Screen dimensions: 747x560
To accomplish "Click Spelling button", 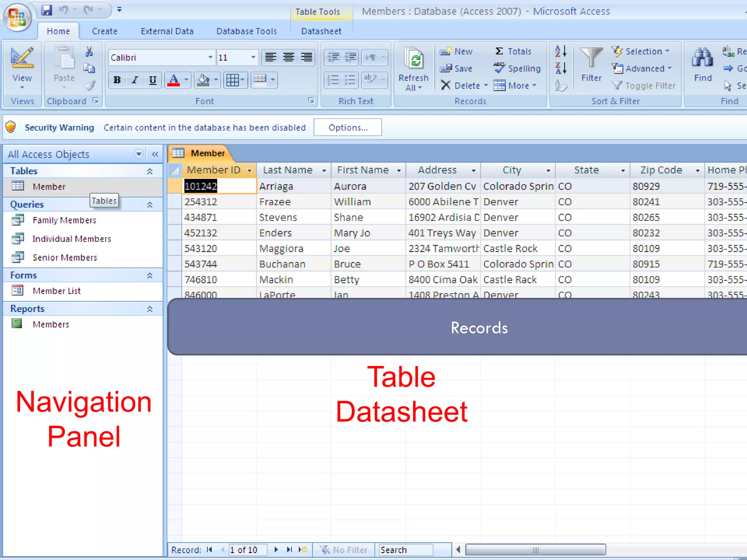I will (517, 69).
